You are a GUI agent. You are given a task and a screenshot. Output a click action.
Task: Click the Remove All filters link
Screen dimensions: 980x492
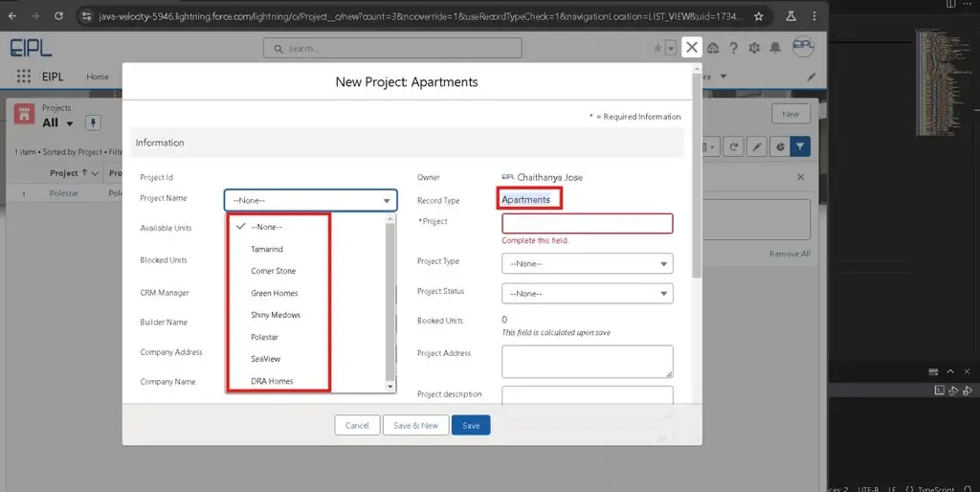pyautogui.click(x=790, y=254)
